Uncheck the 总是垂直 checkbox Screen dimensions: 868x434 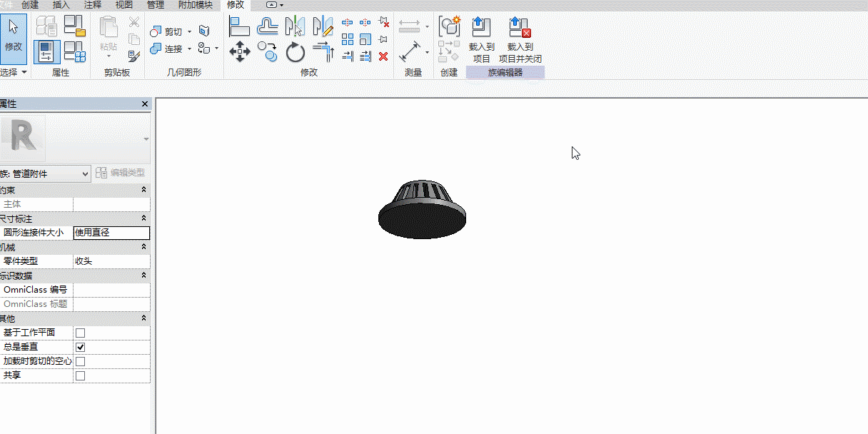pos(80,347)
